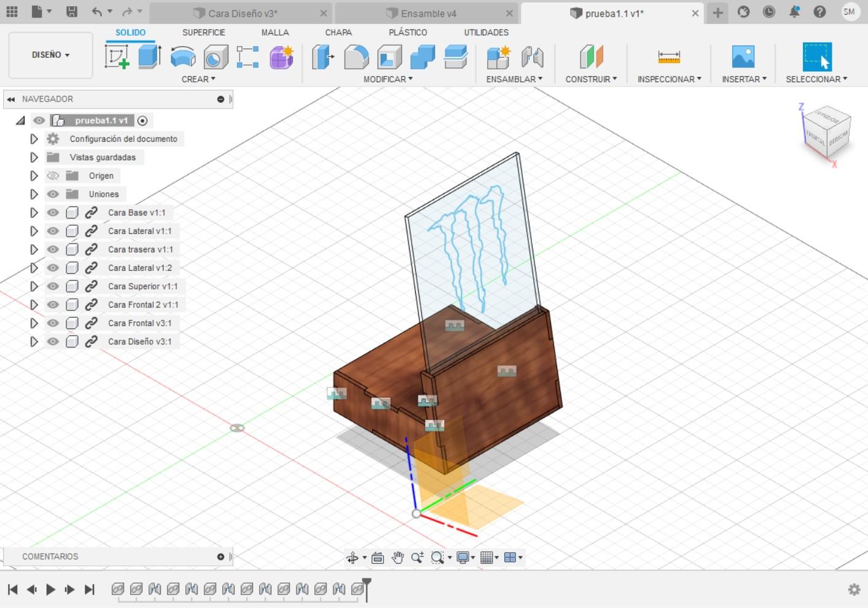Select the Hole tool

coord(215,57)
